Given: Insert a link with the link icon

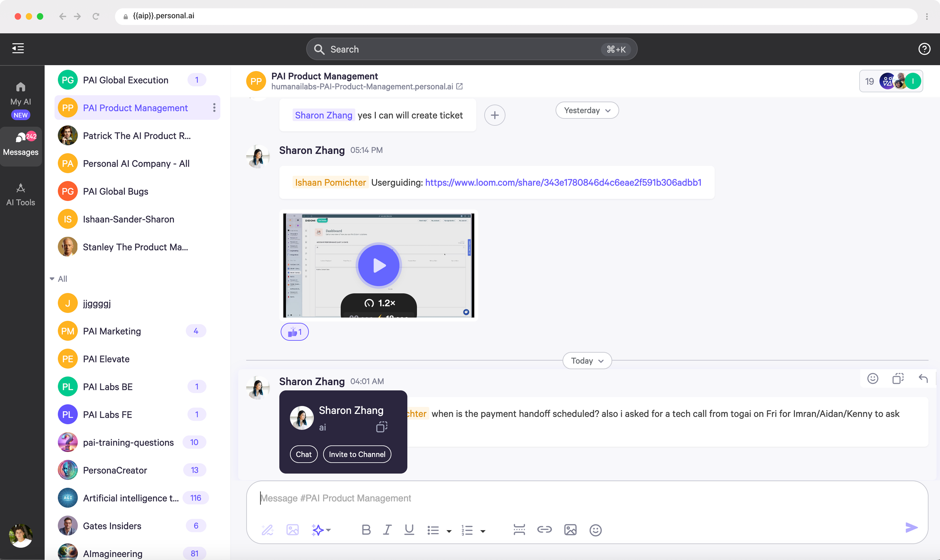Looking at the screenshot, I should point(544,530).
